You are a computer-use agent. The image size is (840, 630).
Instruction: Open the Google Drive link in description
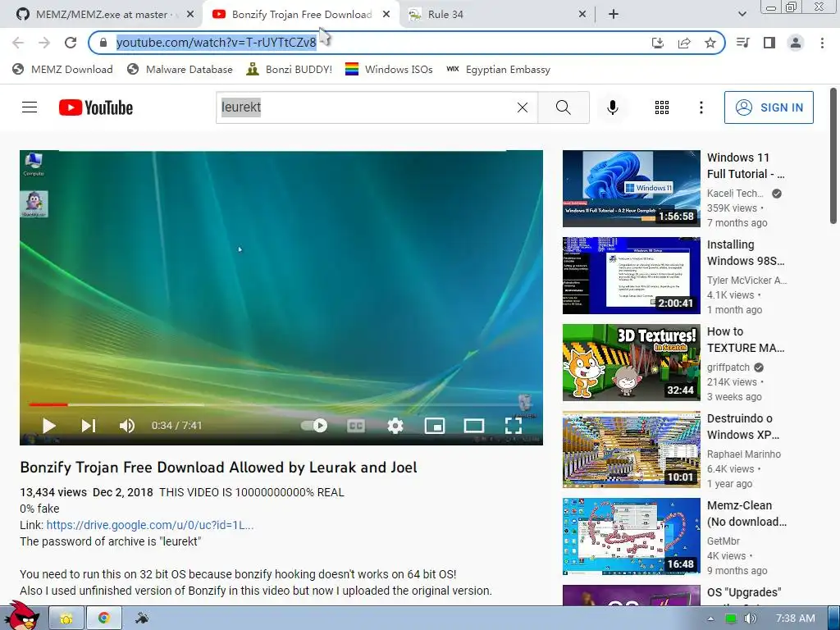point(150,525)
